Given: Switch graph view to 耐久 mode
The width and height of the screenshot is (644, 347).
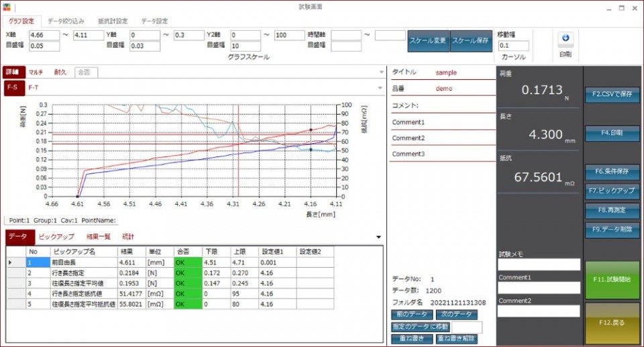Looking at the screenshot, I should coord(60,72).
